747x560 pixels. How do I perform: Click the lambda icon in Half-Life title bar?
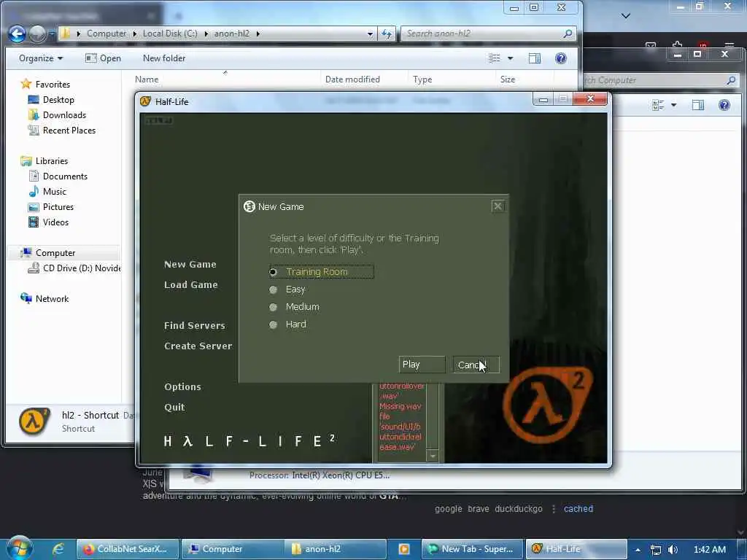click(146, 101)
